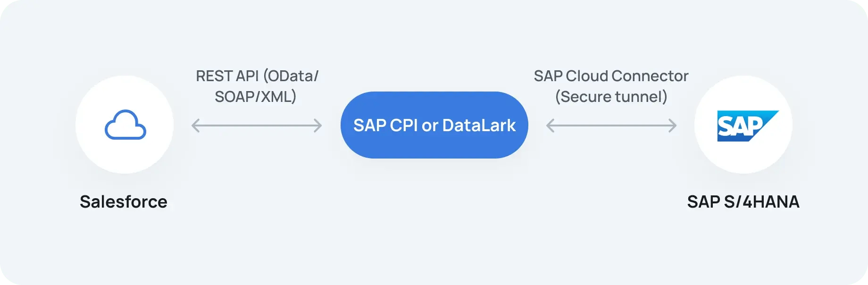Click the SOAP/XML) text line
The height and width of the screenshot is (285, 868).
pyautogui.click(x=255, y=97)
